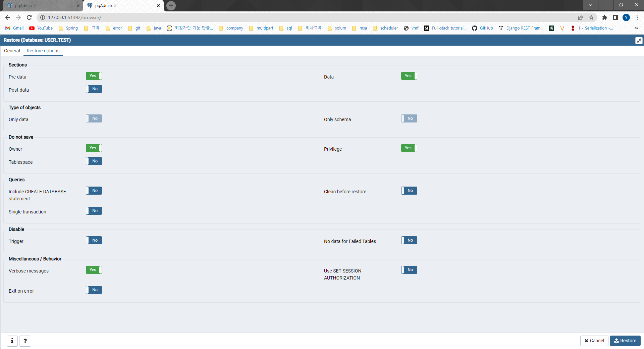The image size is (644, 349).
Task: Click the Restore button
Action: (x=625, y=341)
